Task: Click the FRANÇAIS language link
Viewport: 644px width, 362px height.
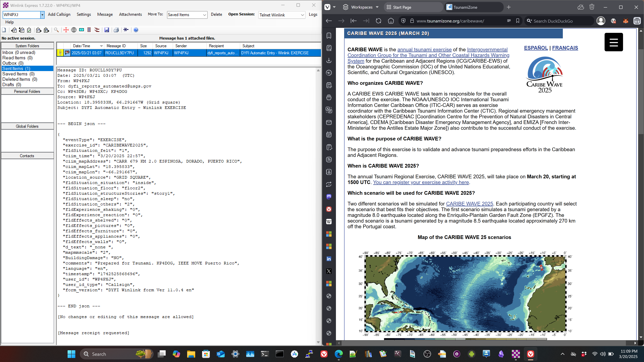Action: pyautogui.click(x=565, y=48)
